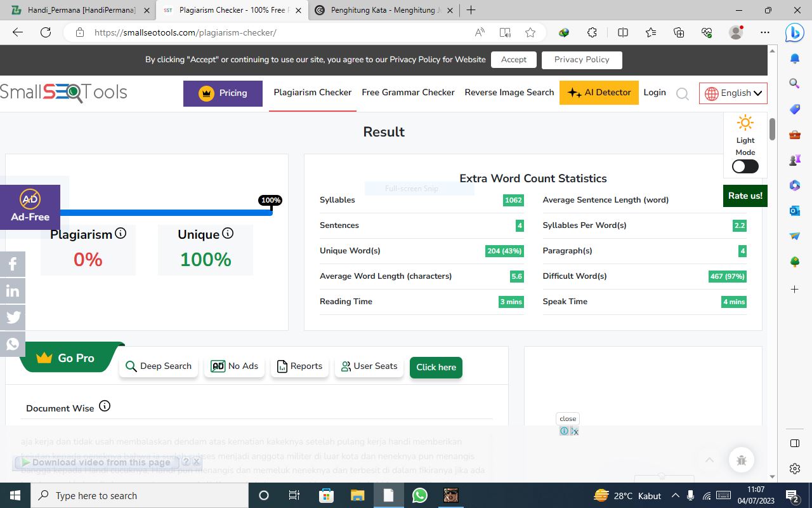812x508 pixels.
Task: Click the Windows taskbar search box
Action: click(x=139, y=495)
